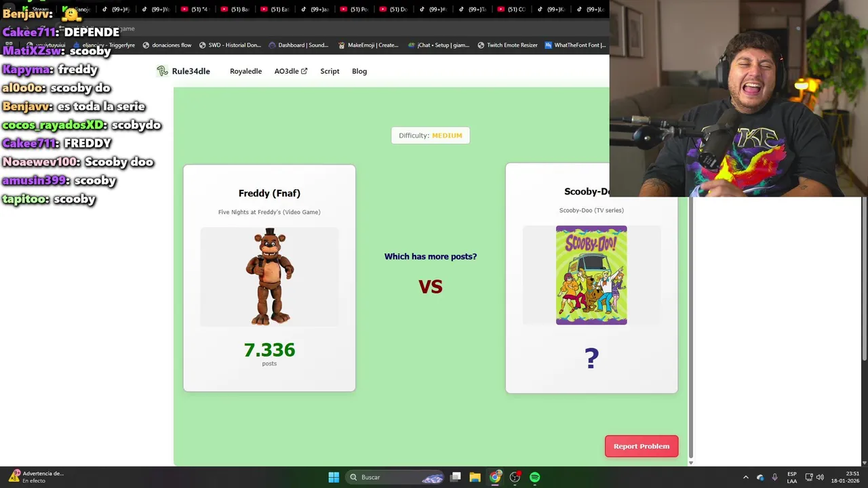Click the Chrome taskbar icon
This screenshot has height=488, width=868.
[x=495, y=477]
